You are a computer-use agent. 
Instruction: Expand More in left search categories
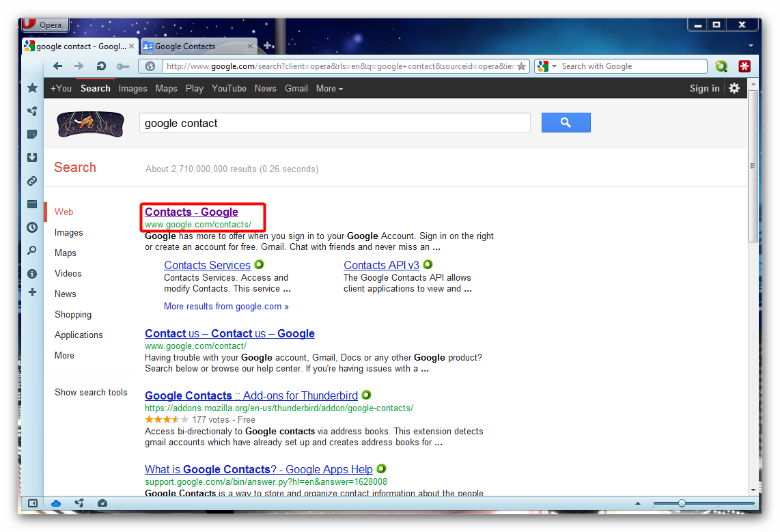click(x=64, y=356)
